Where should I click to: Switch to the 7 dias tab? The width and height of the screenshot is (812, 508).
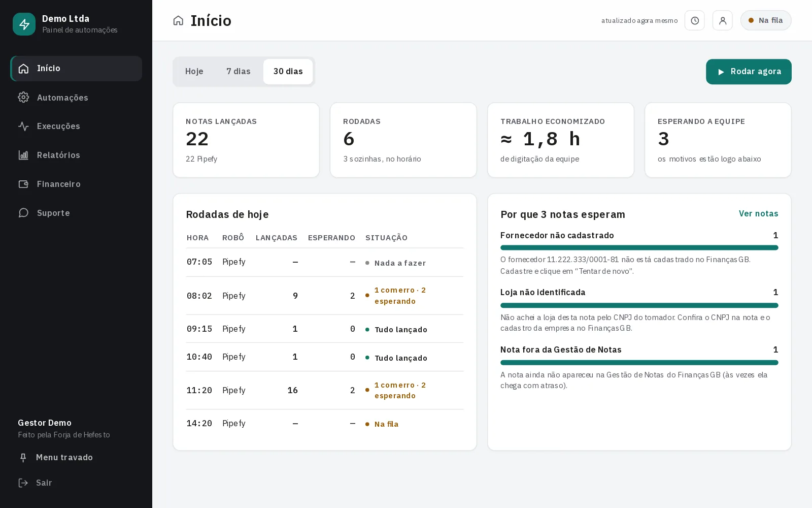(239, 72)
